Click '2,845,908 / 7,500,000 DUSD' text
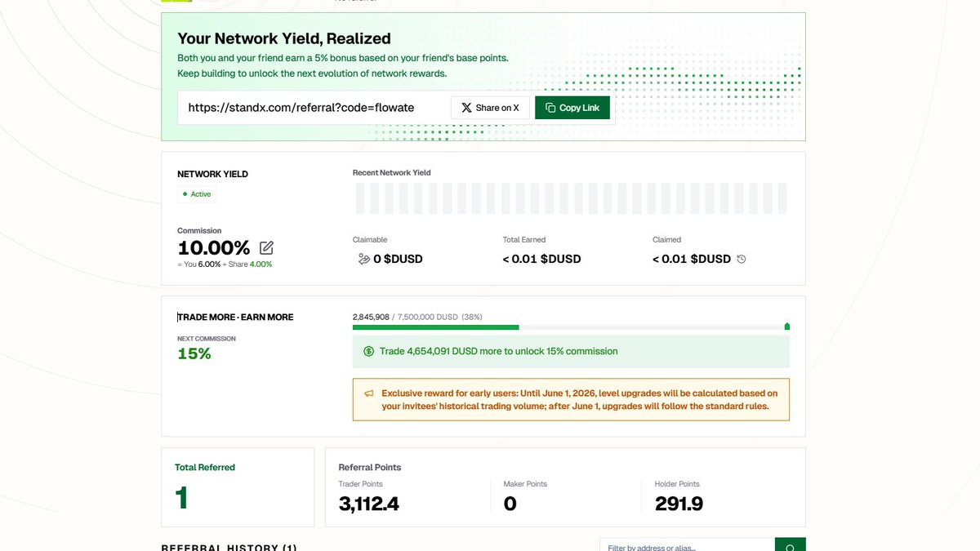Viewport: 980px width, 551px height. tap(405, 316)
